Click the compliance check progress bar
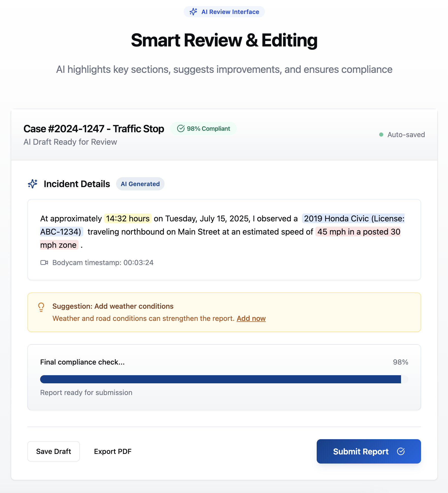This screenshot has width=448, height=493. (x=224, y=379)
